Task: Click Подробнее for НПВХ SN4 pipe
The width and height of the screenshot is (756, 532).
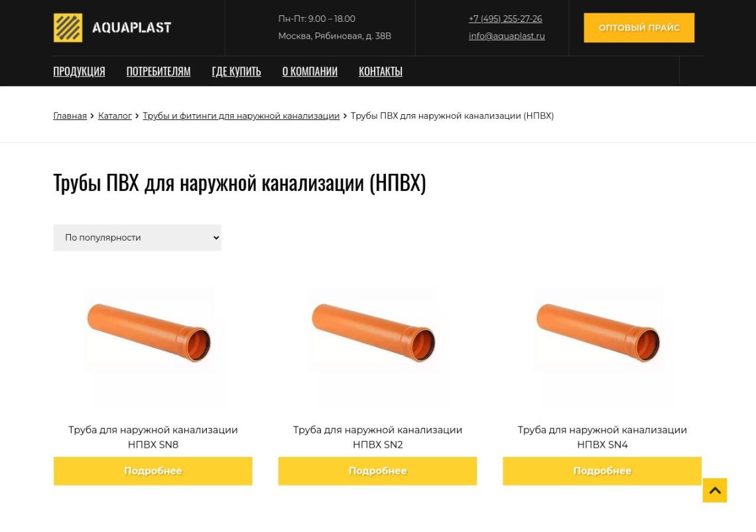Action: tap(602, 471)
